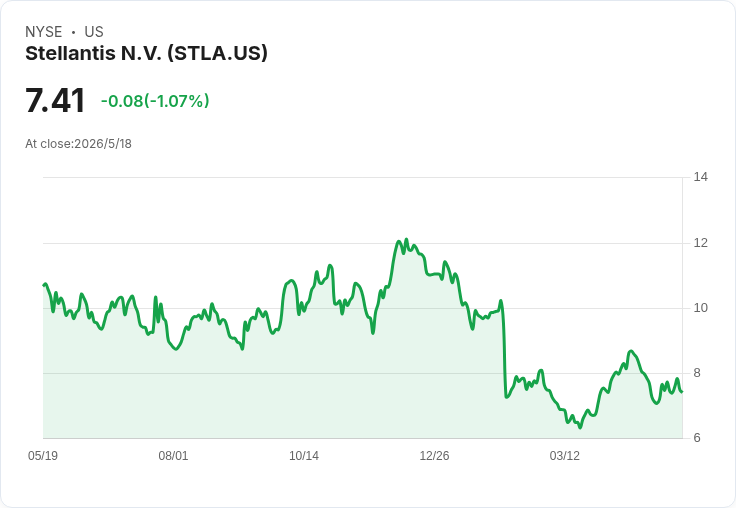Click the NYSE exchange label

[x=44, y=32]
